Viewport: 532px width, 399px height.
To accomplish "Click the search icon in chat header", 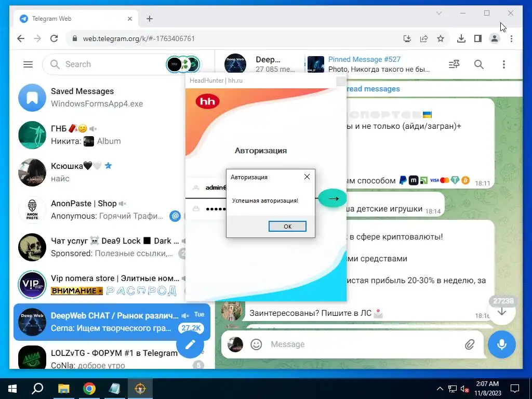I will [x=478, y=64].
